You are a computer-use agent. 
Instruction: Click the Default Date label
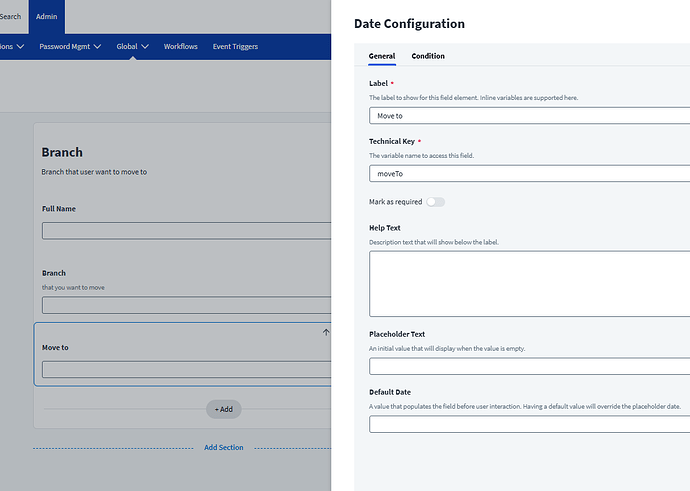point(390,392)
